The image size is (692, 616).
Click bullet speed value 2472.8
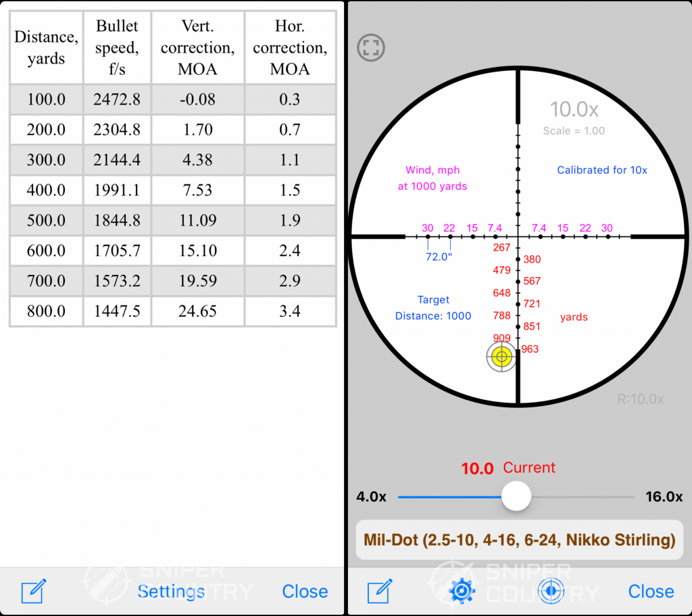point(117,99)
